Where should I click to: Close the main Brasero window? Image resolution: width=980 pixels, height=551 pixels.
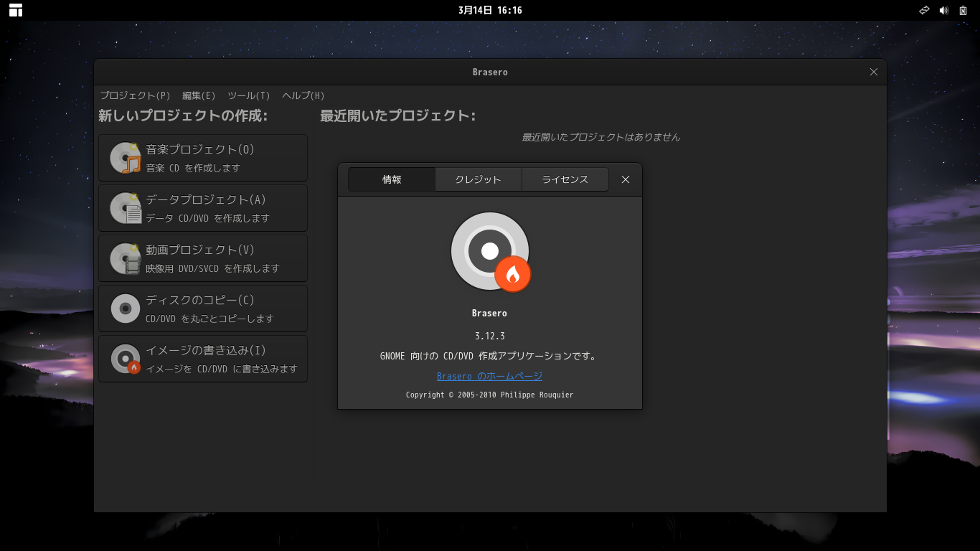[x=874, y=72]
